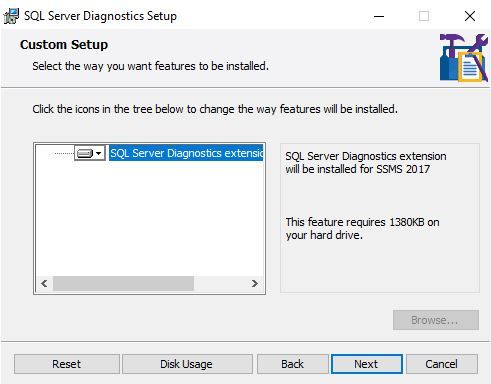Screen dimensions: 491x384
Task: Click right arrow of tree scrollbar
Action: pos(255,283)
